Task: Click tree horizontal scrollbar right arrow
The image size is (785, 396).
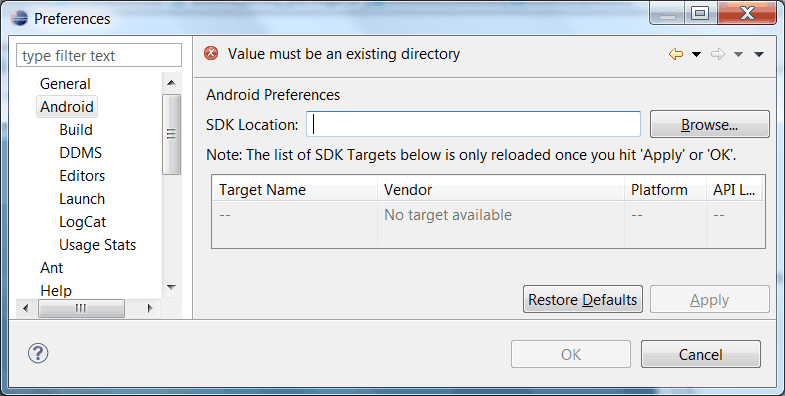Action: [150, 308]
